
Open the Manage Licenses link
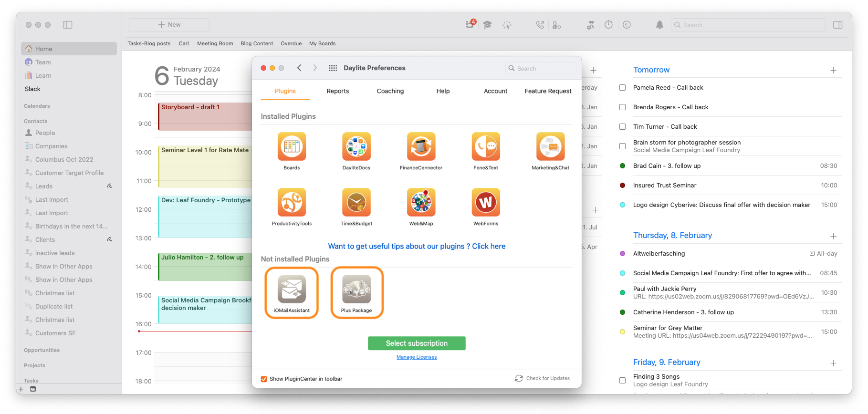tap(417, 357)
